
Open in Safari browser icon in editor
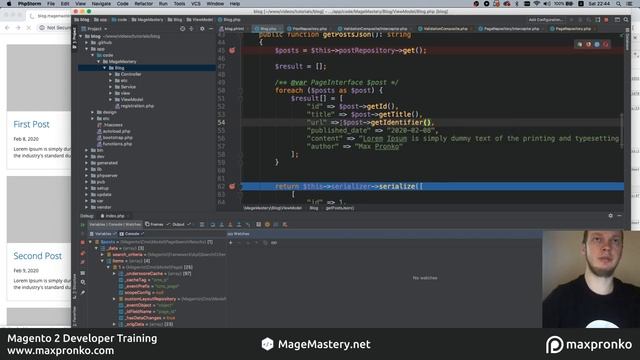[x=597, y=44]
